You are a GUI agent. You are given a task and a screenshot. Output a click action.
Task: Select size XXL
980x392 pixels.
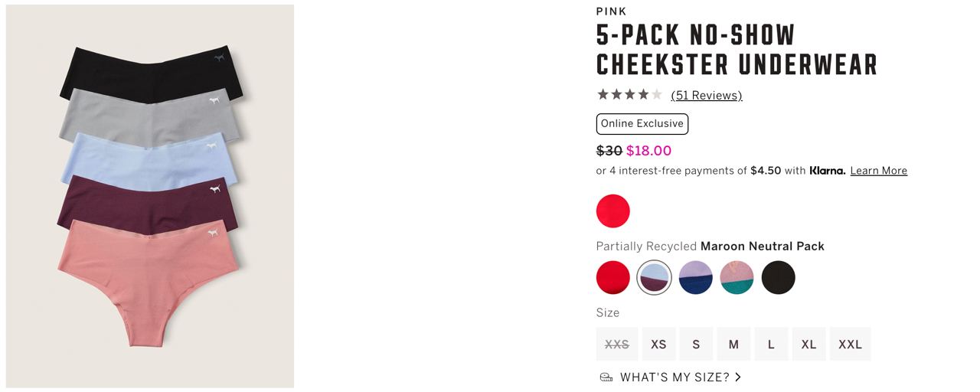tap(850, 345)
